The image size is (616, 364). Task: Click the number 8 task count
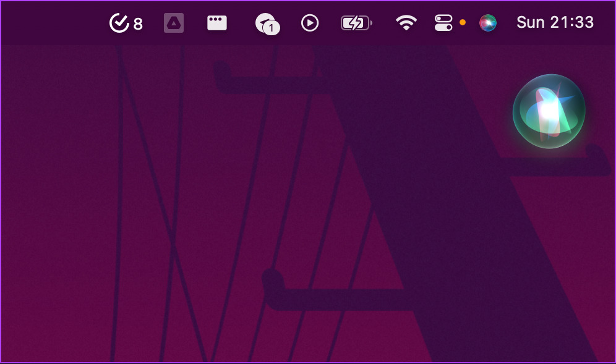(x=138, y=24)
